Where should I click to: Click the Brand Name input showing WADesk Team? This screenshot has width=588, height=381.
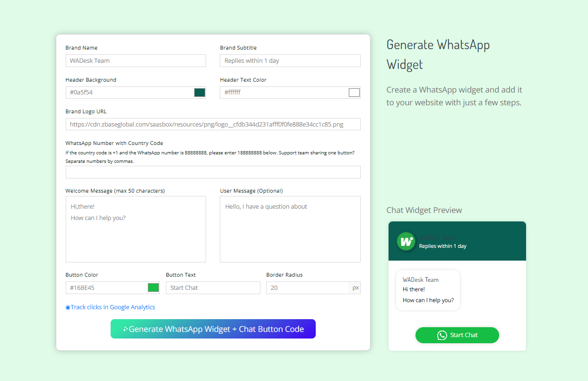coord(136,60)
